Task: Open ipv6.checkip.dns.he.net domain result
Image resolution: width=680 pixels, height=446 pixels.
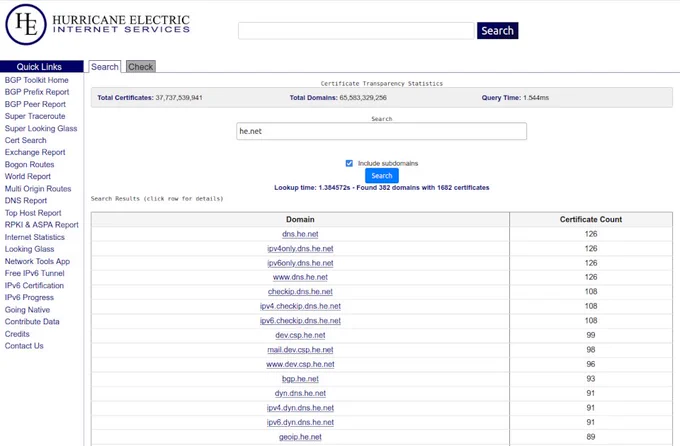Action: pos(300,321)
